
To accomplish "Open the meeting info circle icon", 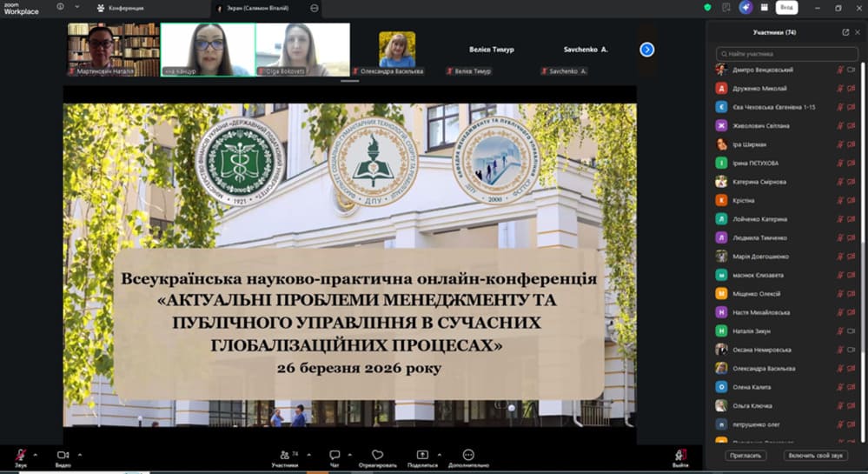I will (60, 7).
